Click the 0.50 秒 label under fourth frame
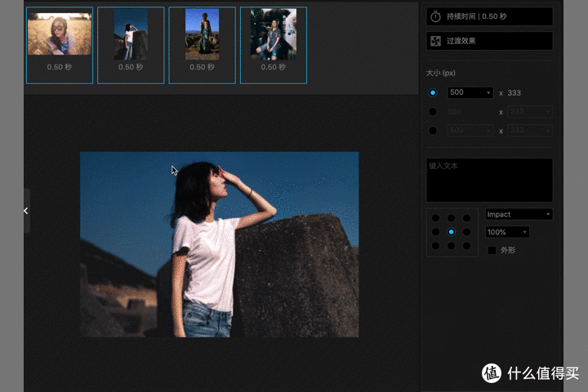588x392 pixels. click(x=273, y=67)
